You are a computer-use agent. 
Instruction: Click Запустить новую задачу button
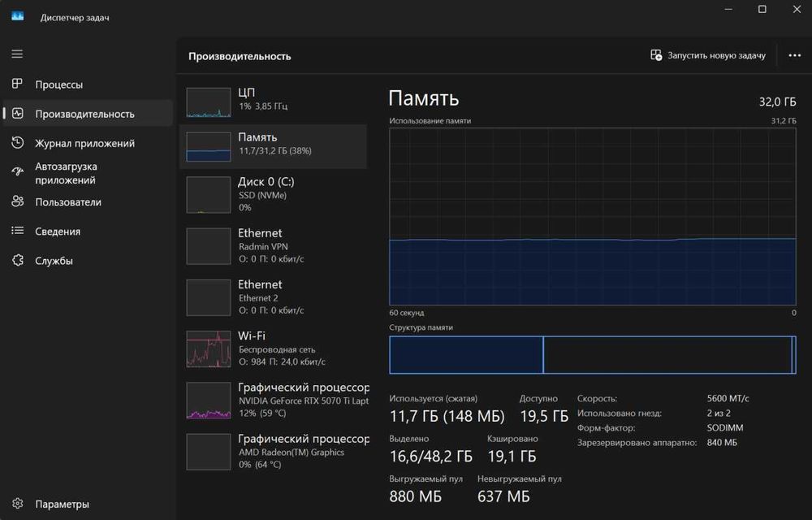point(708,55)
